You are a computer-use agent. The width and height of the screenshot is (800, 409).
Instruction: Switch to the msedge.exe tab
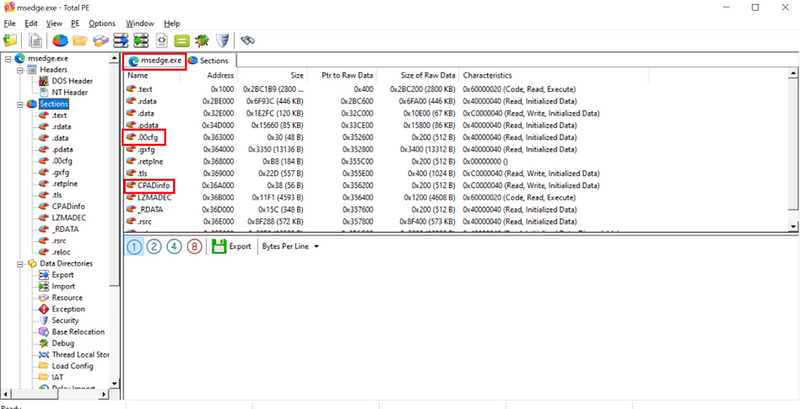(x=155, y=61)
